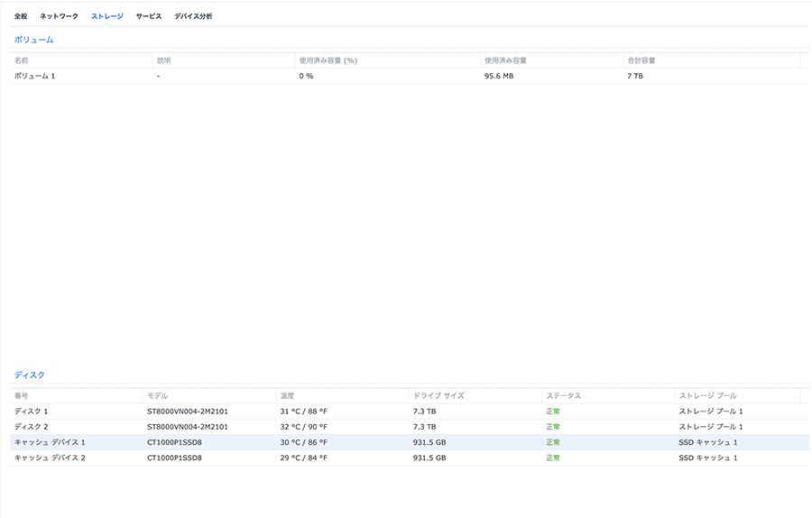Select the ストレージ tab
The height and width of the screenshot is (518, 812).
[106, 16]
